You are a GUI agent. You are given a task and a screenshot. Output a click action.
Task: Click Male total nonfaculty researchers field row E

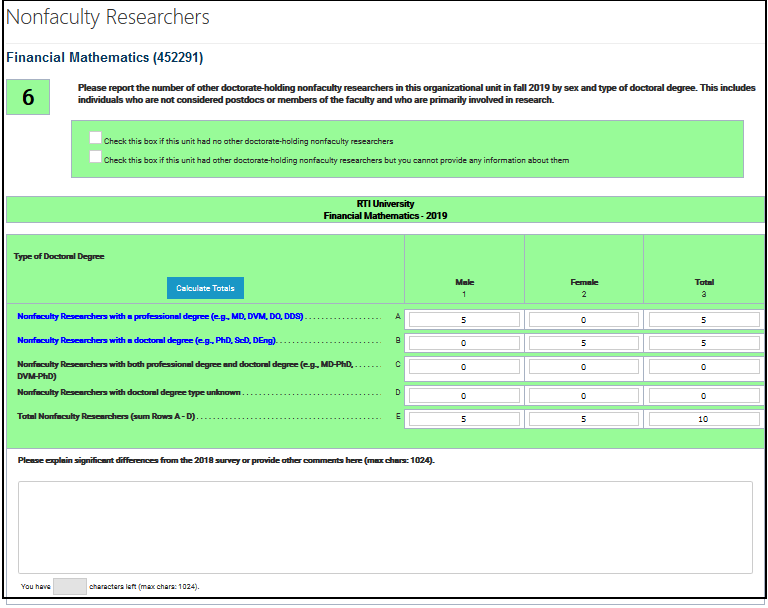(464, 419)
